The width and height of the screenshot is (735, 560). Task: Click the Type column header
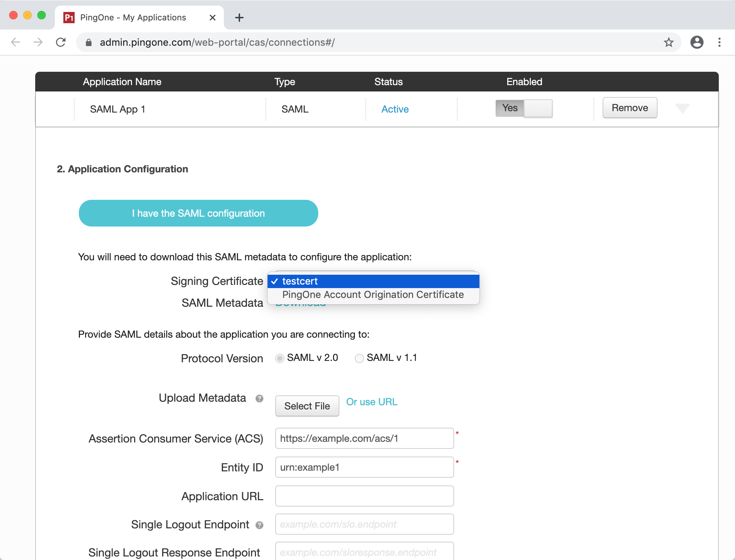coord(285,82)
